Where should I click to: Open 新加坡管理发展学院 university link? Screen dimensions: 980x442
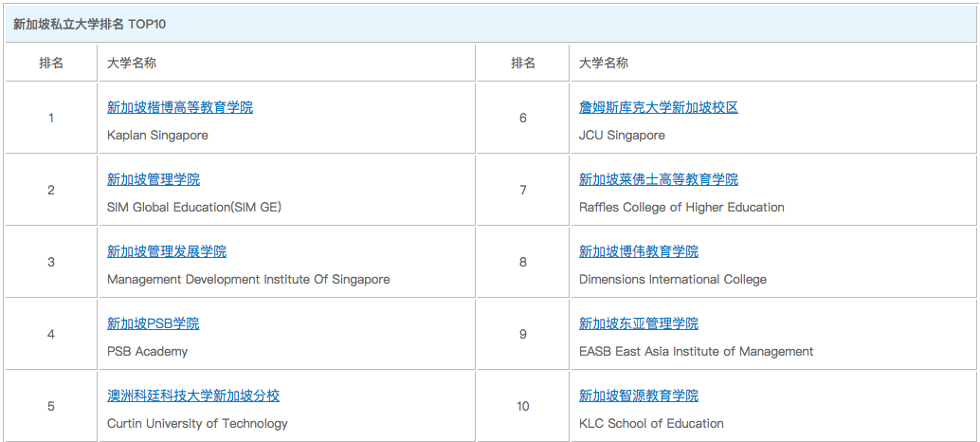pyautogui.click(x=167, y=251)
